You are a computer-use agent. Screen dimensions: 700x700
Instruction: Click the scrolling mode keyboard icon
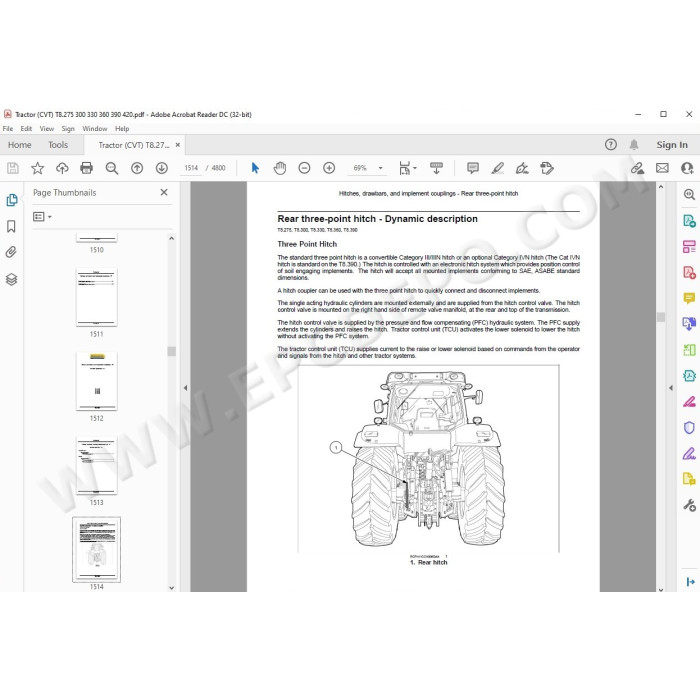click(x=436, y=168)
